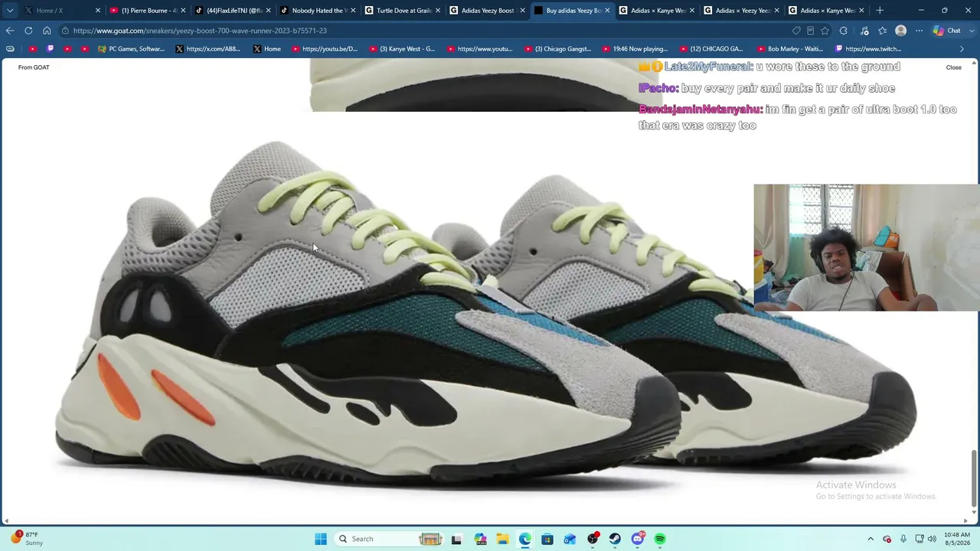The height and width of the screenshot is (551, 980).
Task: Open the shopping price tag icon
Action: coord(797,31)
